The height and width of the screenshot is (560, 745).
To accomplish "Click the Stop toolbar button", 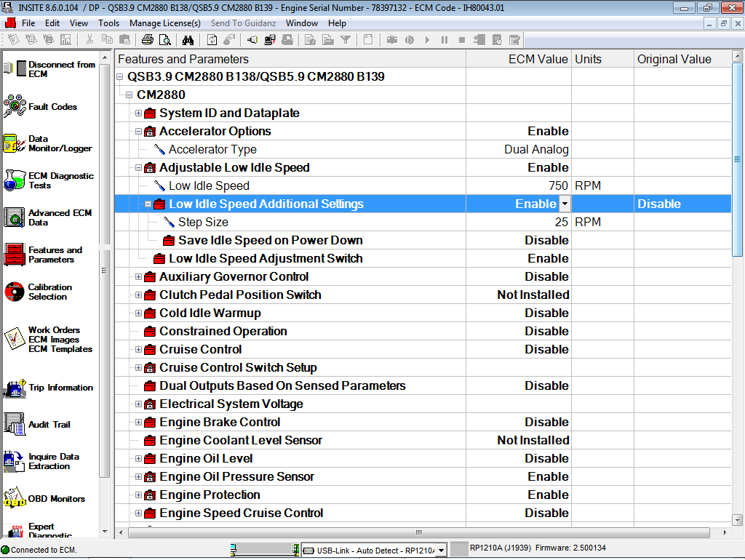I will (x=461, y=40).
